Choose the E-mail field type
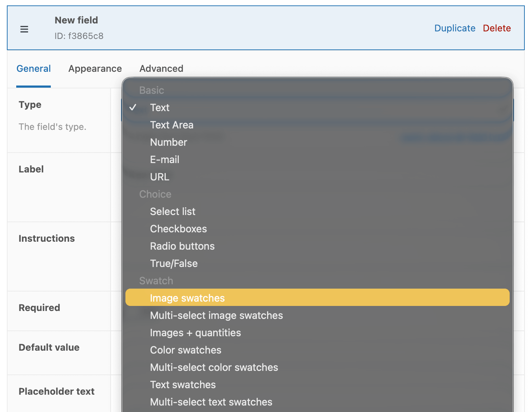532x412 pixels. [x=165, y=159]
